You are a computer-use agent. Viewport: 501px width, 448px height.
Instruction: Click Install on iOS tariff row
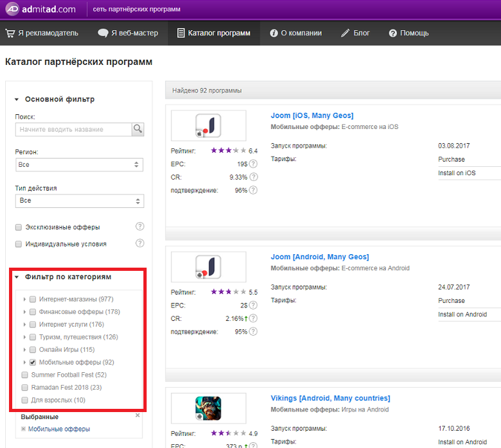coord(457,173)
